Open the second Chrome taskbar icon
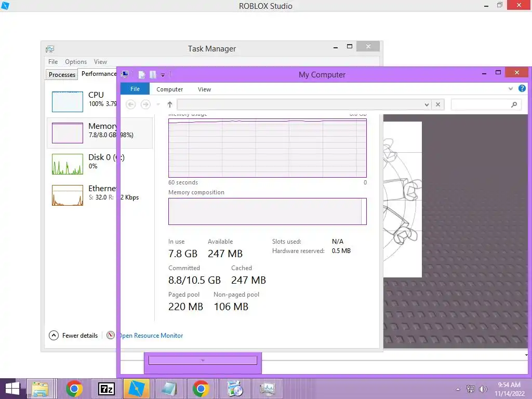This screenshot has height=399, width=532. coord(201,389)
